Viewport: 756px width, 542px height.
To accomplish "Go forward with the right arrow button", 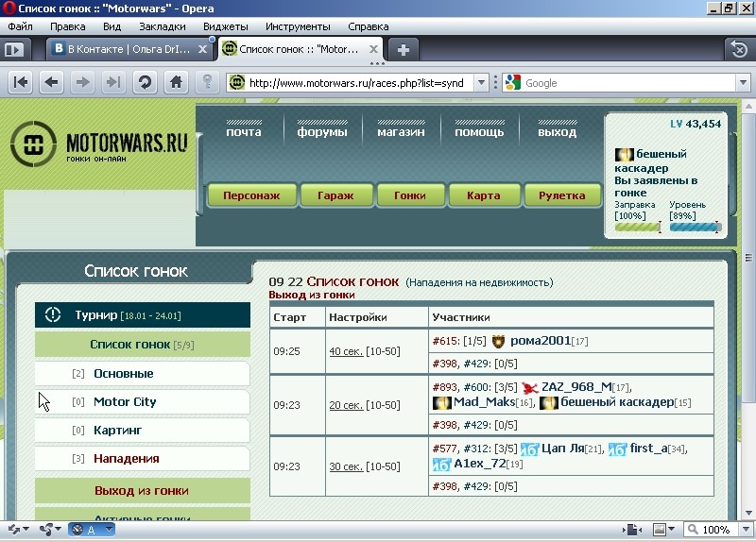I will (82, 82).
